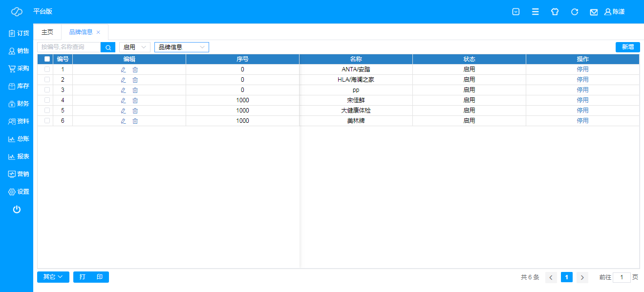Click 停用 link for HLA/海澜之家

pyautogui.click(x=582, y=79)
